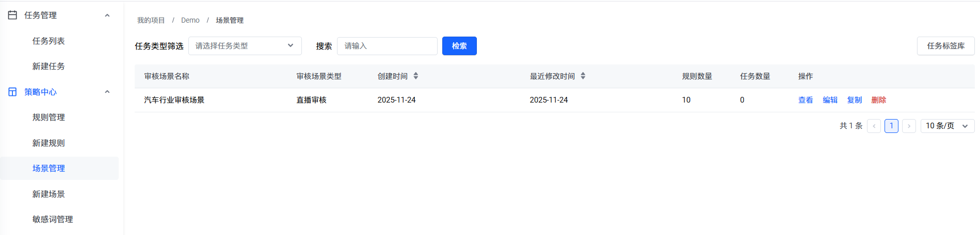Click 查看 for 汽车行业审核场景
Screen dimensions: 980x235
coord(806,100)
